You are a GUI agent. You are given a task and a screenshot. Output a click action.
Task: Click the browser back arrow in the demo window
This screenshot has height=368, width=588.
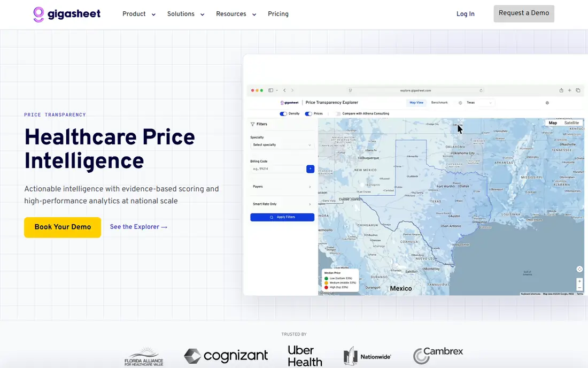284,90
